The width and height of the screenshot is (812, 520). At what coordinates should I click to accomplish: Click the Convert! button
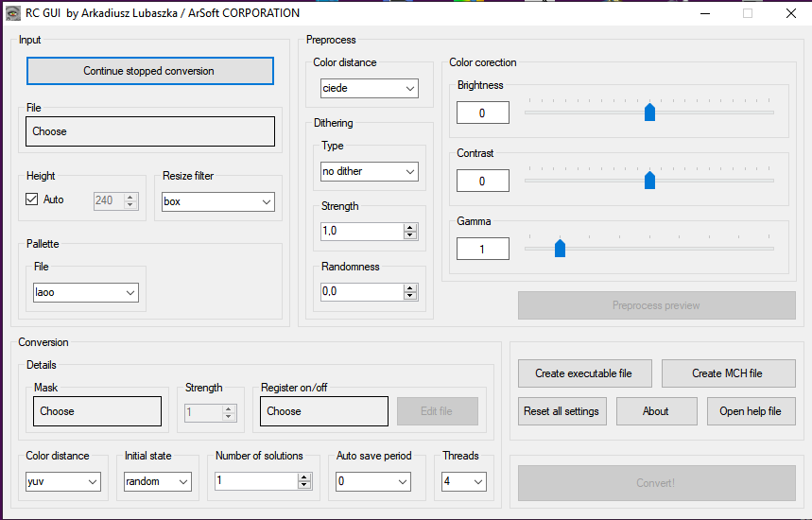click(x=657, y=483)
